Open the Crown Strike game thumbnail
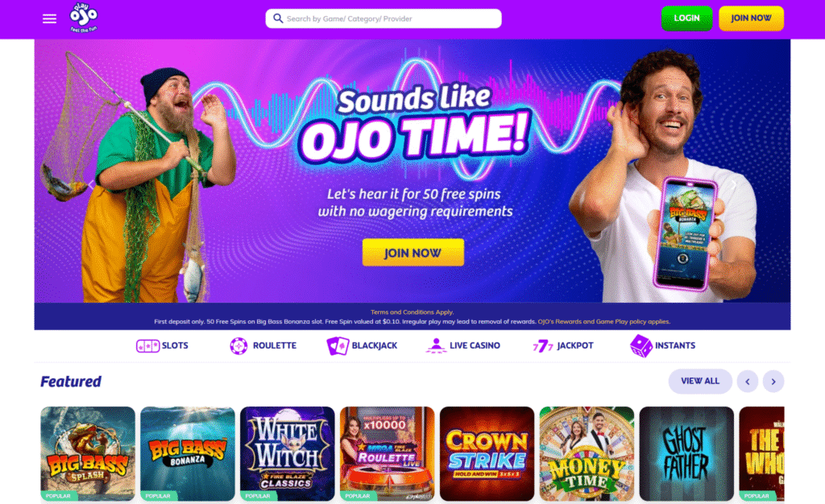Screen dimensions: 825x504 point(487,453)
